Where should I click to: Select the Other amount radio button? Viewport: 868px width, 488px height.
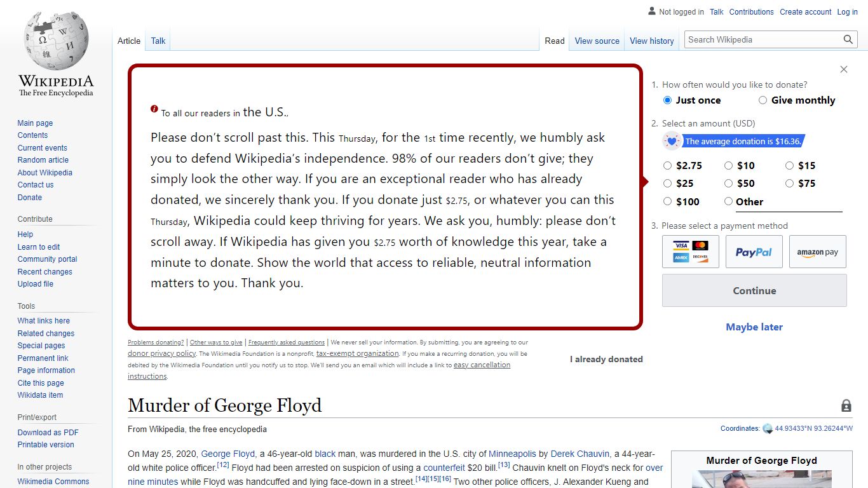(728, 201)
